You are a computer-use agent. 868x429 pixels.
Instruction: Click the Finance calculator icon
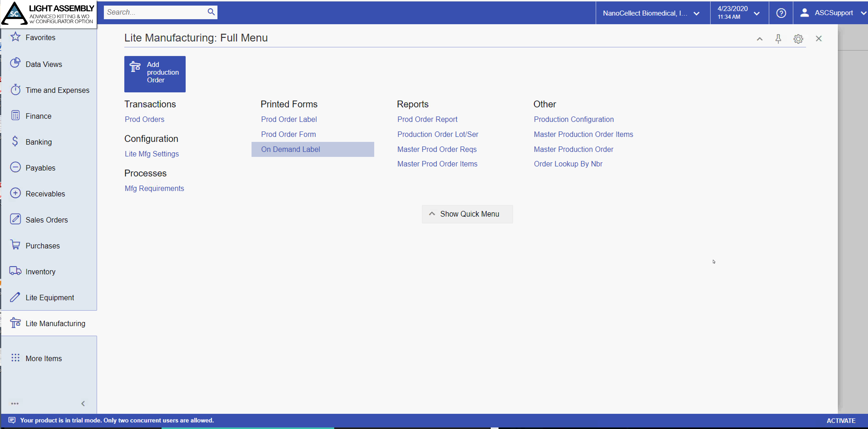click(x=15, y=116)
